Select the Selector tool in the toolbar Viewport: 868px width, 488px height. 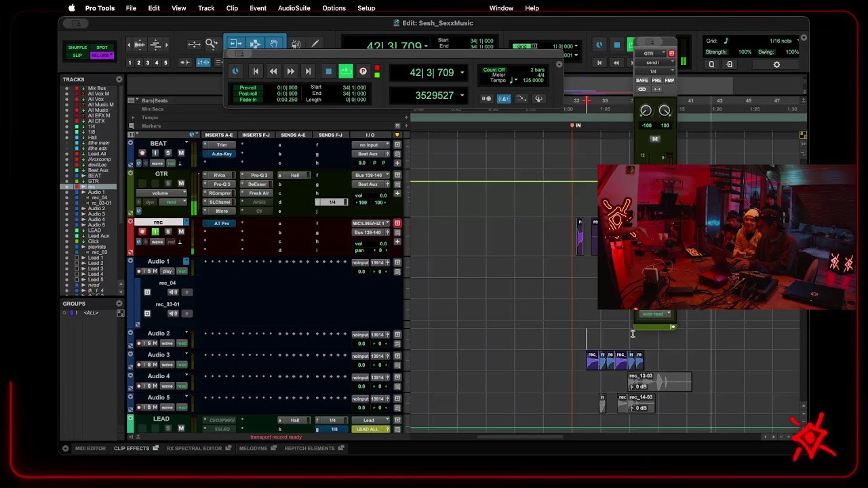click(255, 44)
